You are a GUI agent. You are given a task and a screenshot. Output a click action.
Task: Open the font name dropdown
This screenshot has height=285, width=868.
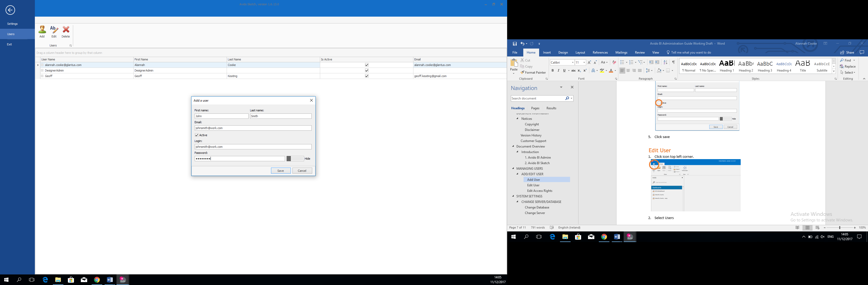[x=572, y=63]
